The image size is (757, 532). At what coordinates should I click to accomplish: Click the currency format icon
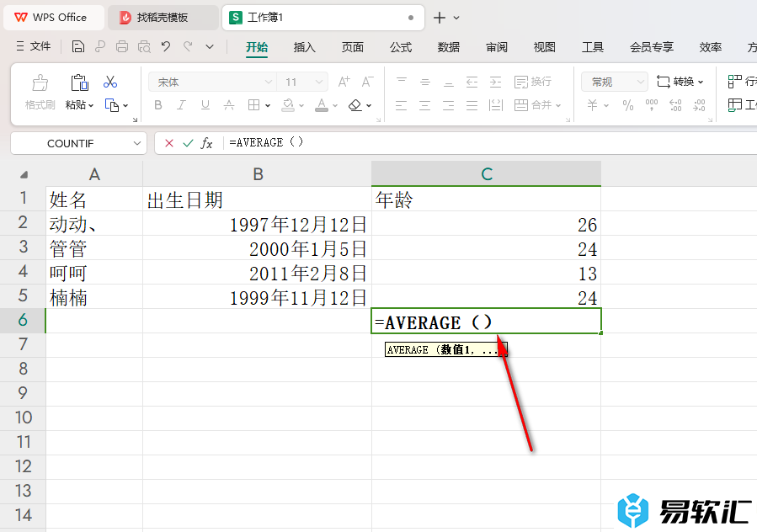pos(592,104)
